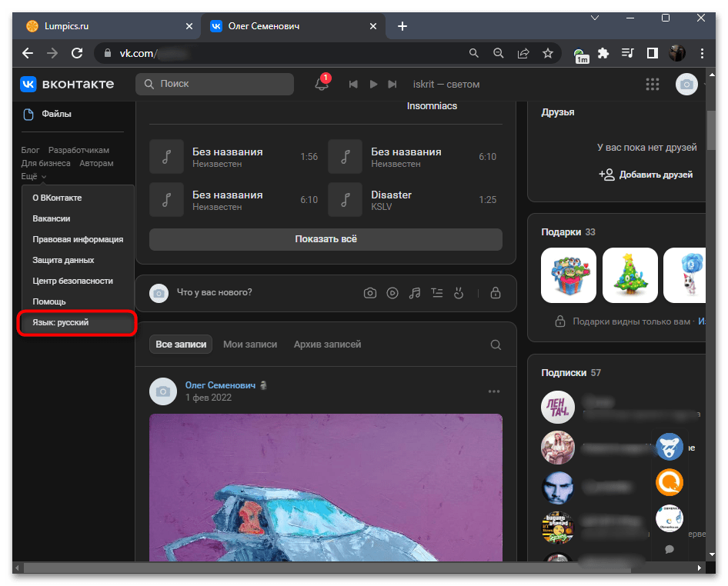Open the car painting post image

coord(326,487)
